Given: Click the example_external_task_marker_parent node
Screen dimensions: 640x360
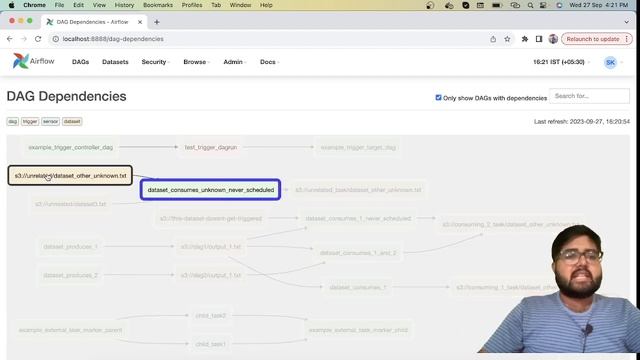Looking at the screenshot, I should click(70, 330).
